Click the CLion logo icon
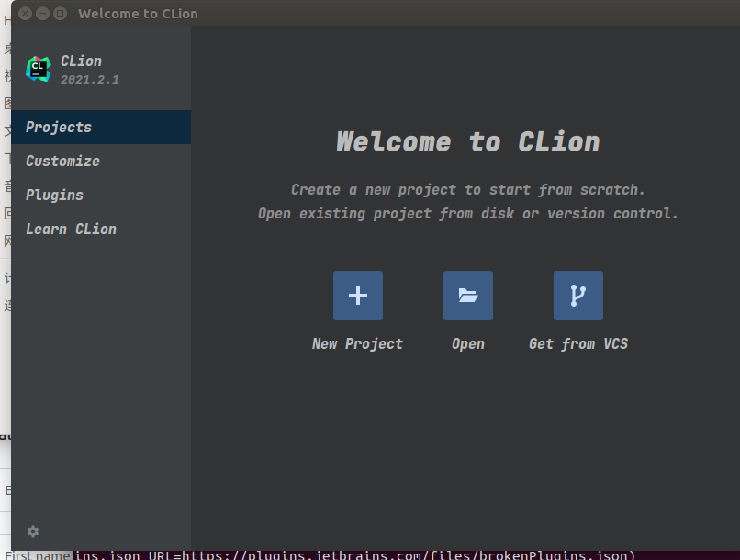 pos(39,69)
